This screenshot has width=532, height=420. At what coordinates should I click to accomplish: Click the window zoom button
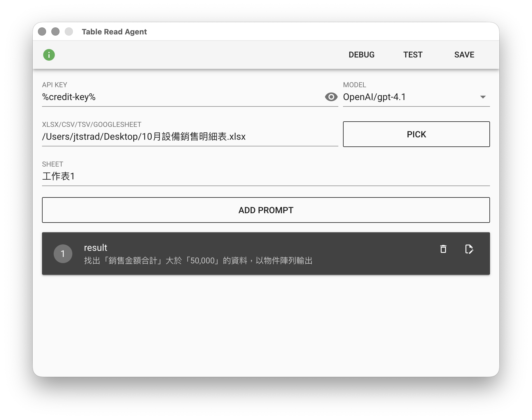tap(69, 32)
